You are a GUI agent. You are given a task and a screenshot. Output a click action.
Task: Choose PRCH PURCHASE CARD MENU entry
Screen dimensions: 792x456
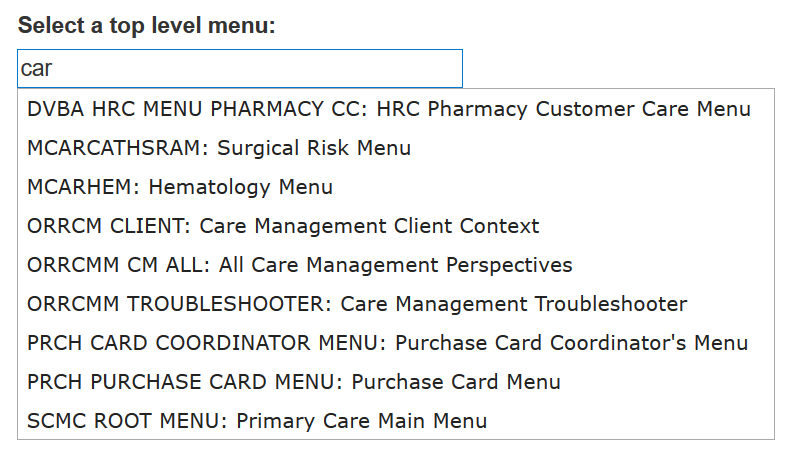294,382
